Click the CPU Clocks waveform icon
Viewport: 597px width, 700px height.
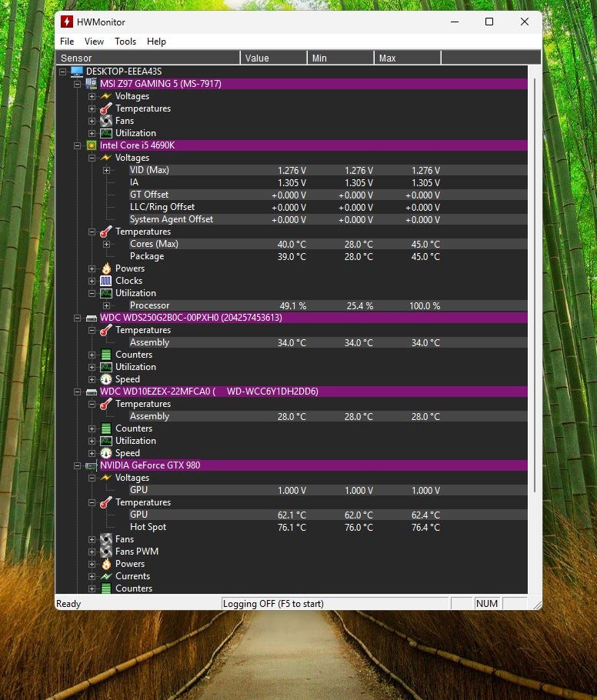[106, 281]
